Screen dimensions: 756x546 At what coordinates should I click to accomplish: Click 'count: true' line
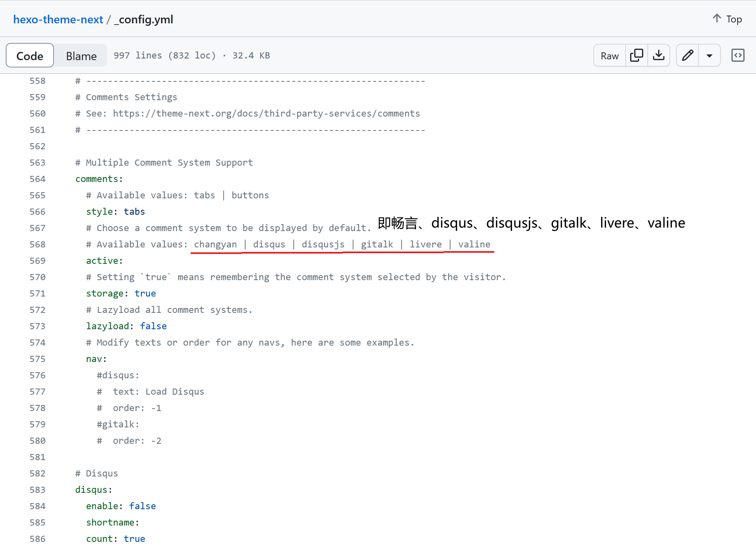[116, 539]
